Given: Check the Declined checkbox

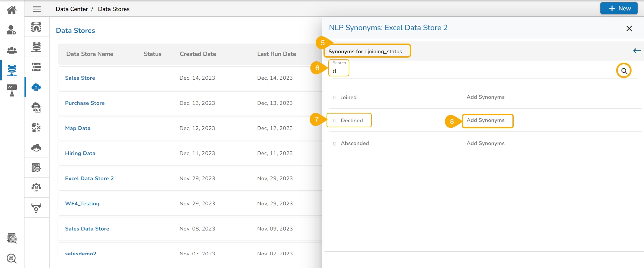Looking at the screenshot, I should (335, 121).
